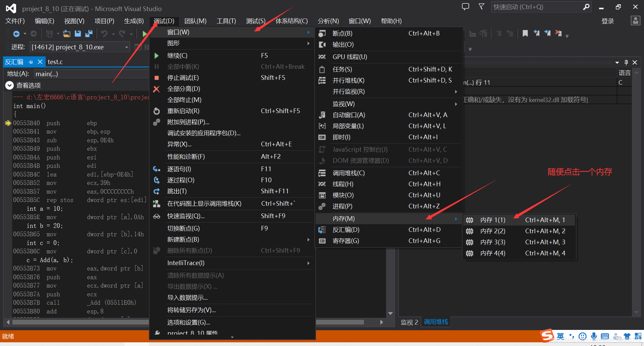Expand the Memory submenu item

(389, 218)
